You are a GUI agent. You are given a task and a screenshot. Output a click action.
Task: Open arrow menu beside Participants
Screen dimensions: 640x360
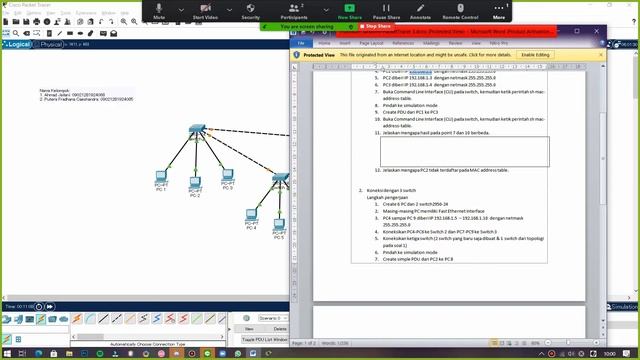click(x=326, y=9)
